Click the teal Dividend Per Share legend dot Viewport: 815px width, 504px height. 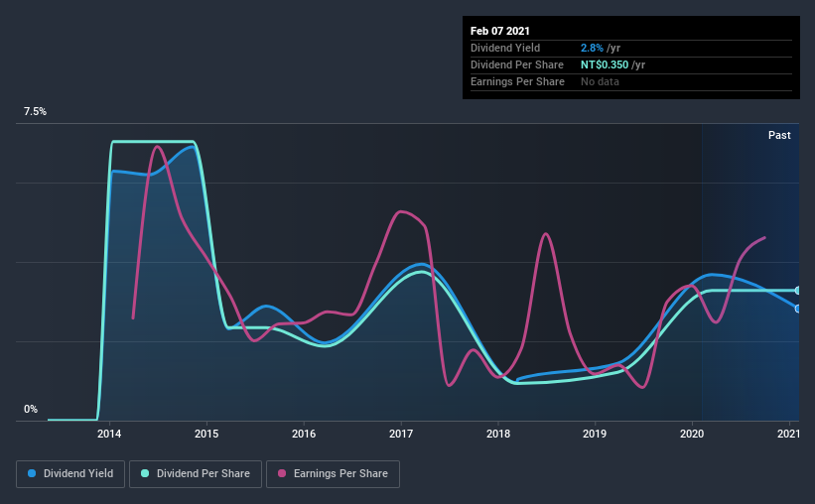[145, 473]
